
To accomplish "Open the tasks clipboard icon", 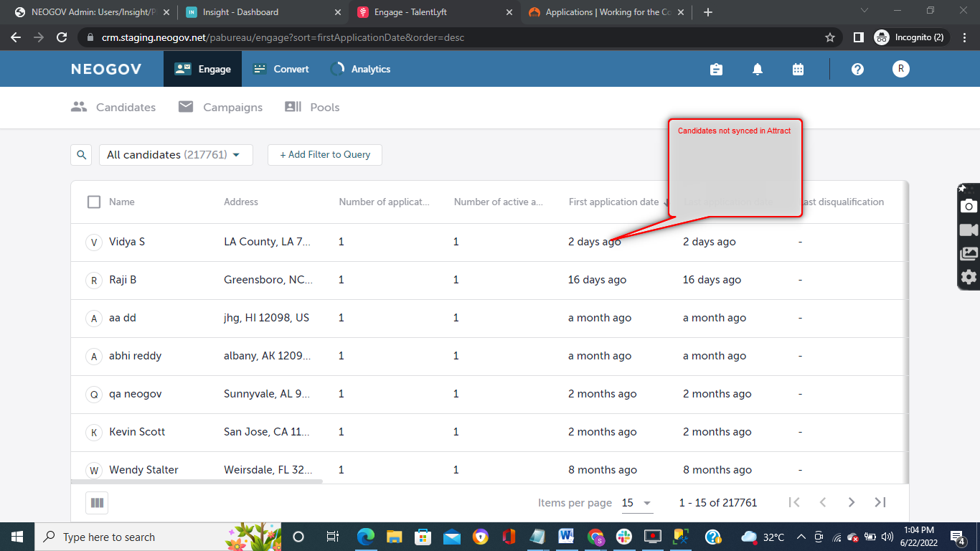I will pyautogui.click(x=716, y=69).
